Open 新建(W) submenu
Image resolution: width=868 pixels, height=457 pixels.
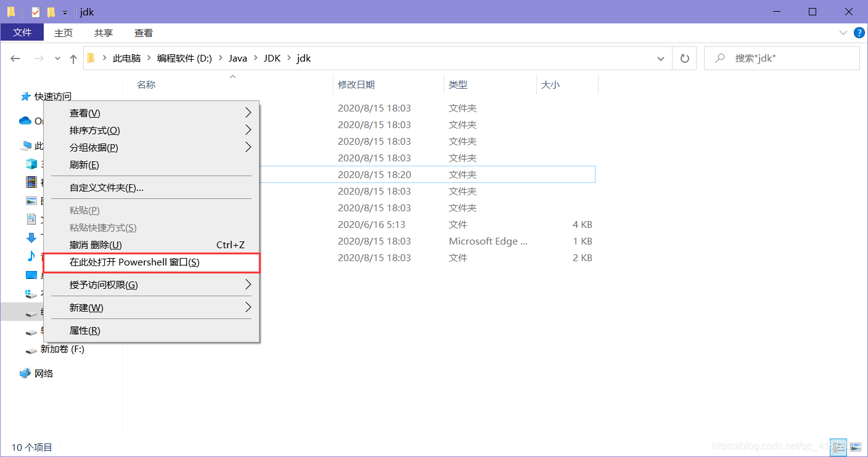point(151,308)
